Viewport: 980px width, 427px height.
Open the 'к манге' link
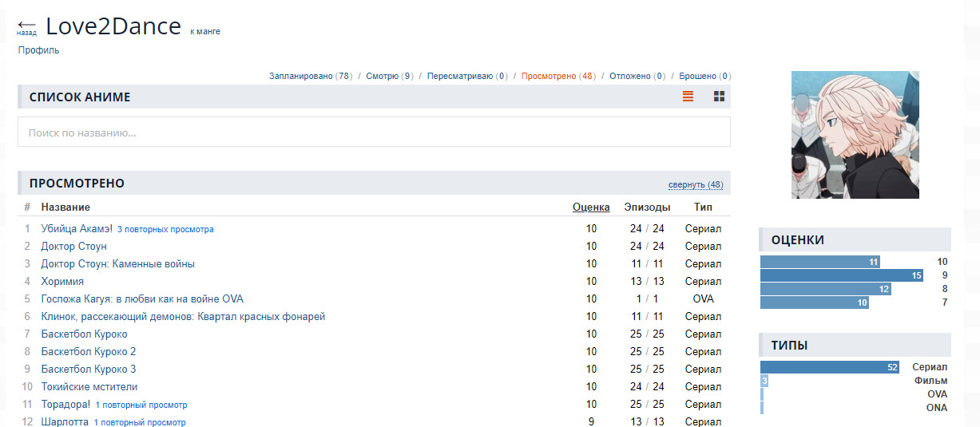pyautogui.click(x=205, y=32)
